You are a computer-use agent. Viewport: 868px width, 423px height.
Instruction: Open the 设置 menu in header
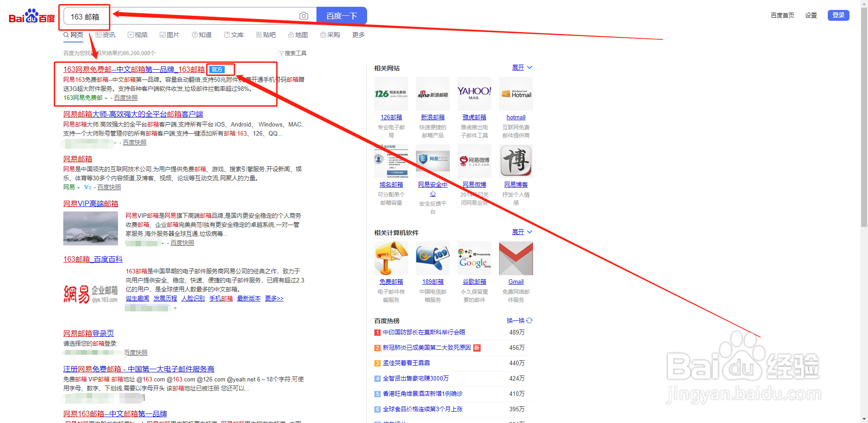coord(811,15)
